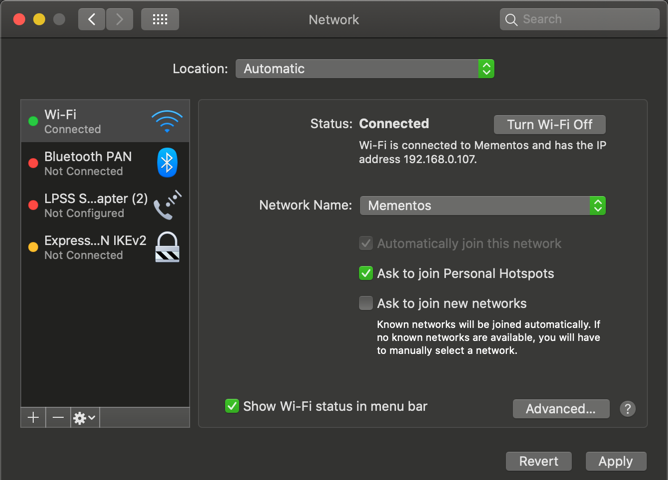668x480 pixels.
Task: Enable Ask to join new networks
Action: 366,303
